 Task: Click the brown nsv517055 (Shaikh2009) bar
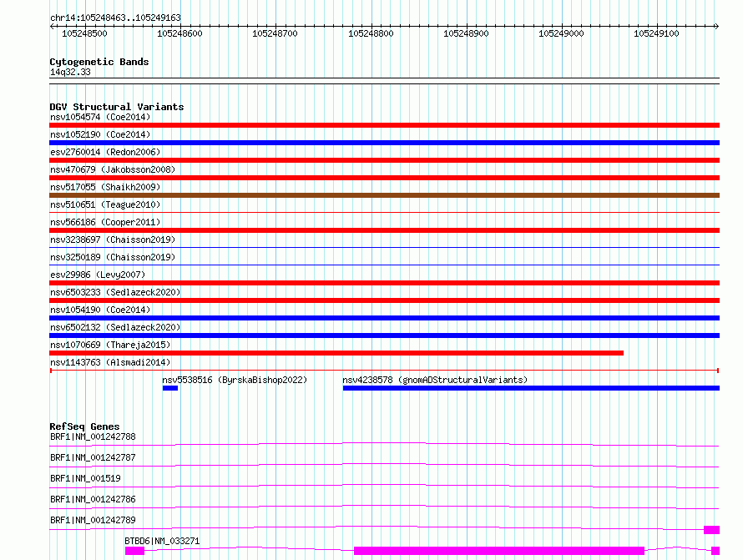(384, 195)
